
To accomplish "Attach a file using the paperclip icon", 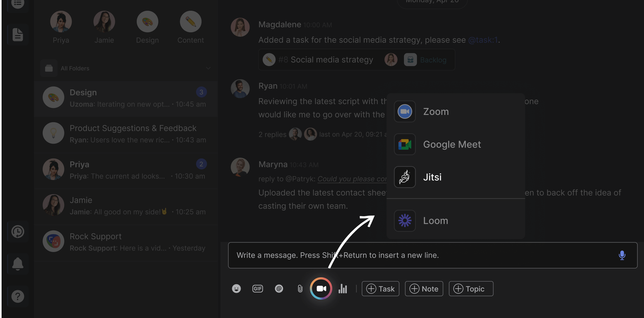I will [300, 288].
